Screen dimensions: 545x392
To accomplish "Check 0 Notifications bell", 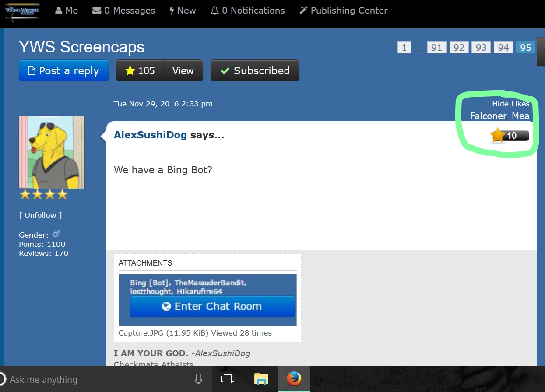I will 247,10.
